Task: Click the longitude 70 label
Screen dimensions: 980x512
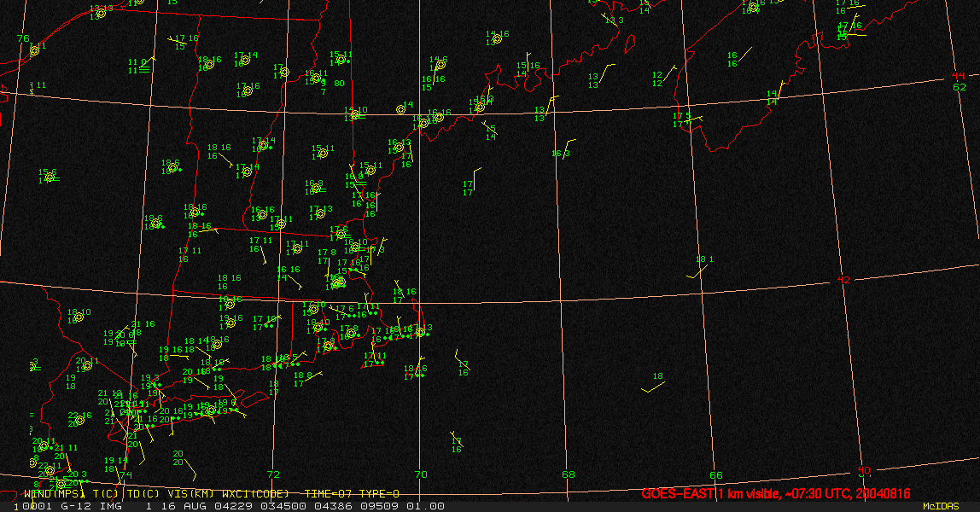Action: 421,474
